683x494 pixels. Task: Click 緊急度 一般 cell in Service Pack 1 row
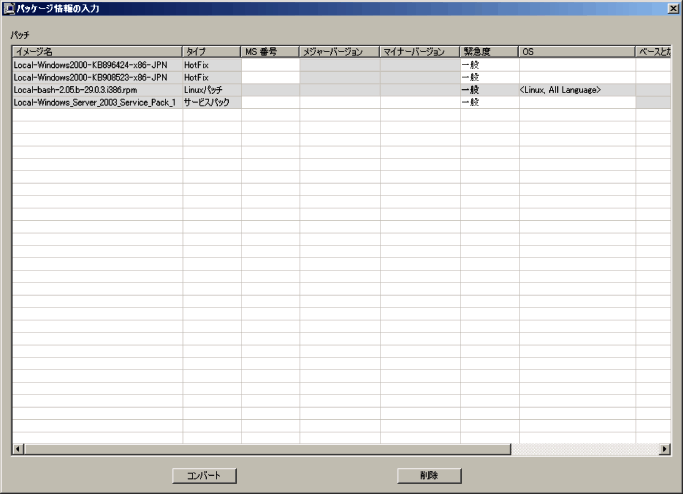[490, 102]
